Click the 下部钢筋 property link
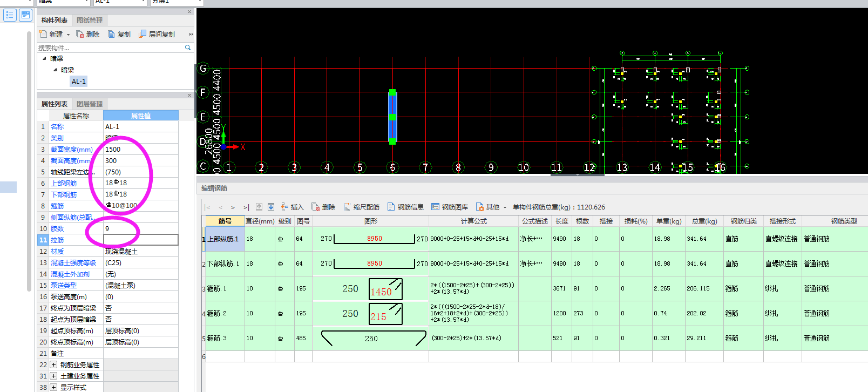This screenshot has width=868, height=392. pyautogui.click(x=64, y=195)
